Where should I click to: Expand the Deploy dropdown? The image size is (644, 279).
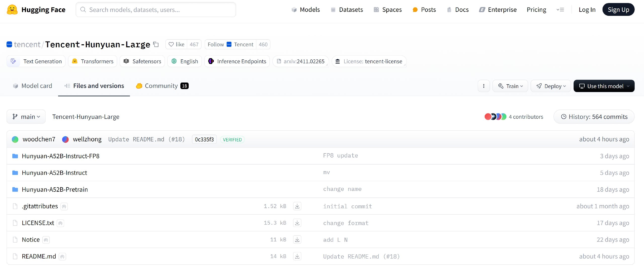click(551, 86)
